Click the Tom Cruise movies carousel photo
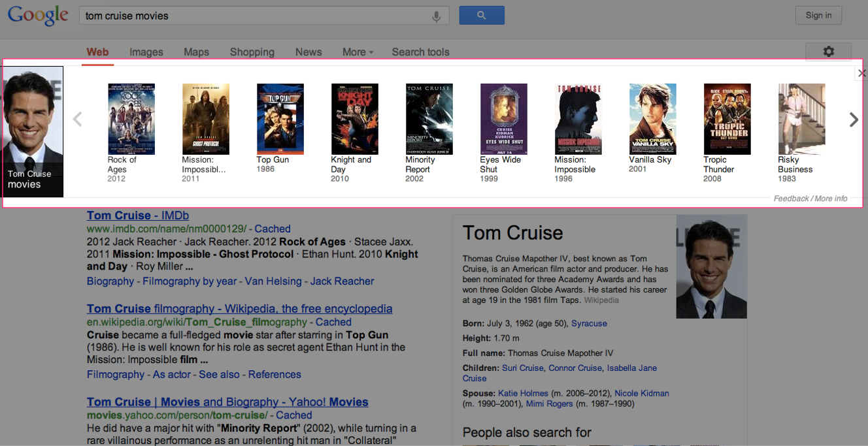This screenshot has height=446, width=868. pyautogui.click(x=33, y=132)
